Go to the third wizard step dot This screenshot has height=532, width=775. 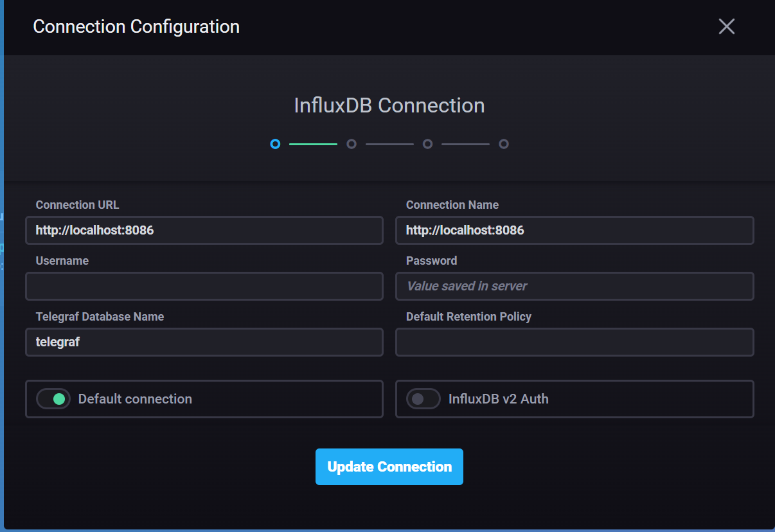[427, 144]
